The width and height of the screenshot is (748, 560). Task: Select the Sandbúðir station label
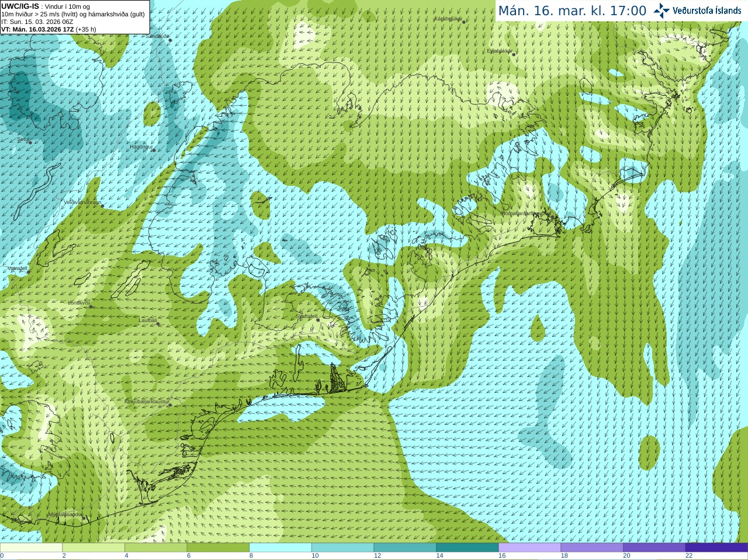coord(157,36)
